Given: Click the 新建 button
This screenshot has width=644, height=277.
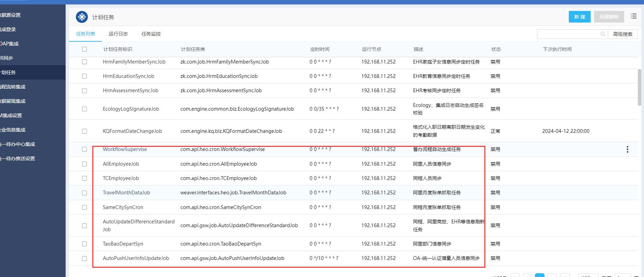Looking at the screenshot, I should (x=579, y=17).
